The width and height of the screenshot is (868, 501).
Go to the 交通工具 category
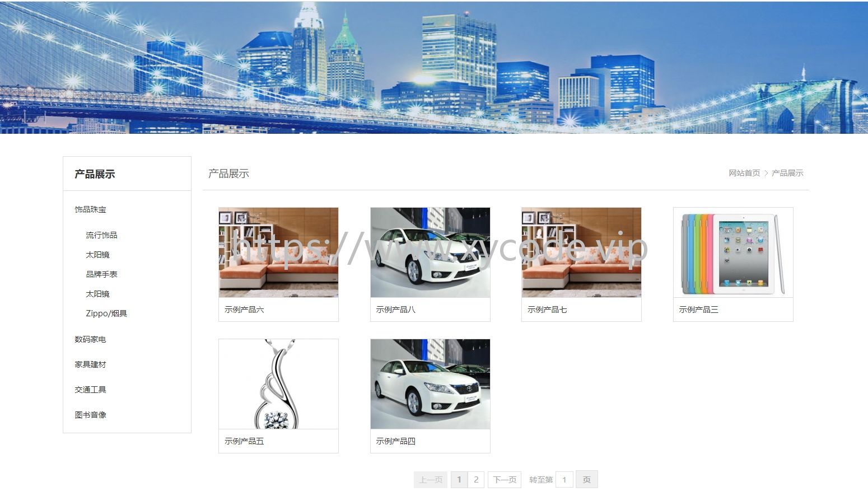click(90, 390)
